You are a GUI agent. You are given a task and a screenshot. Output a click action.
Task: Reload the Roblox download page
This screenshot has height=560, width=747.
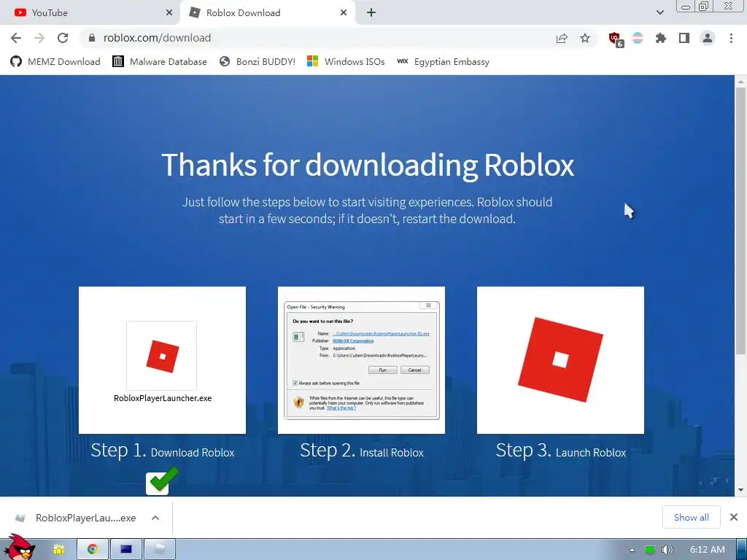tap(63, 38)
